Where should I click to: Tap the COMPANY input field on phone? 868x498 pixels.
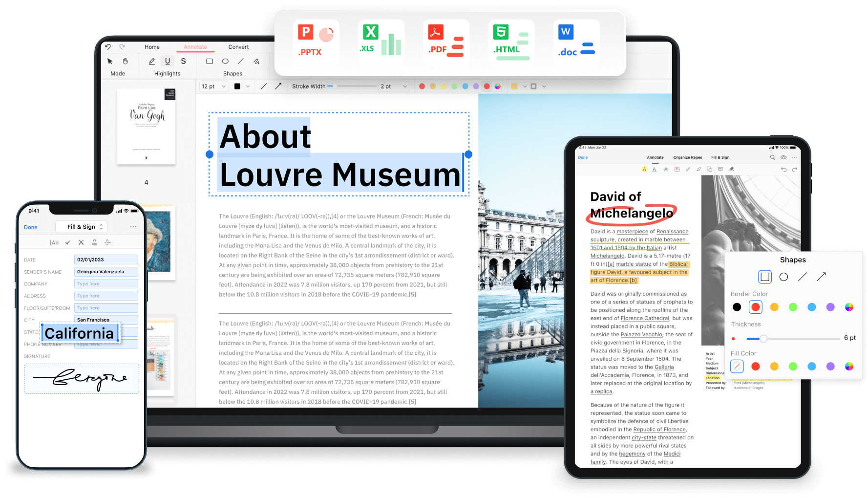(106, 284)
